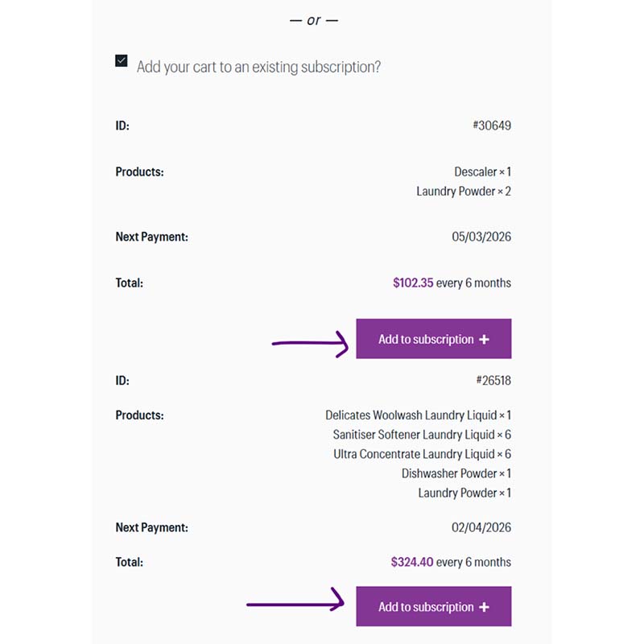Add cart to subscription #26518 button

point(426,607)
